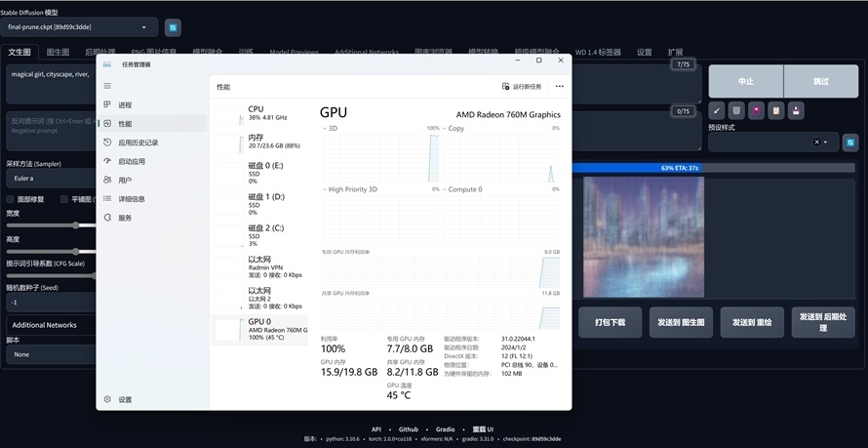Click the 随机数种子 seed field
The image size is (868, 448).
click(x=51, y=303)
